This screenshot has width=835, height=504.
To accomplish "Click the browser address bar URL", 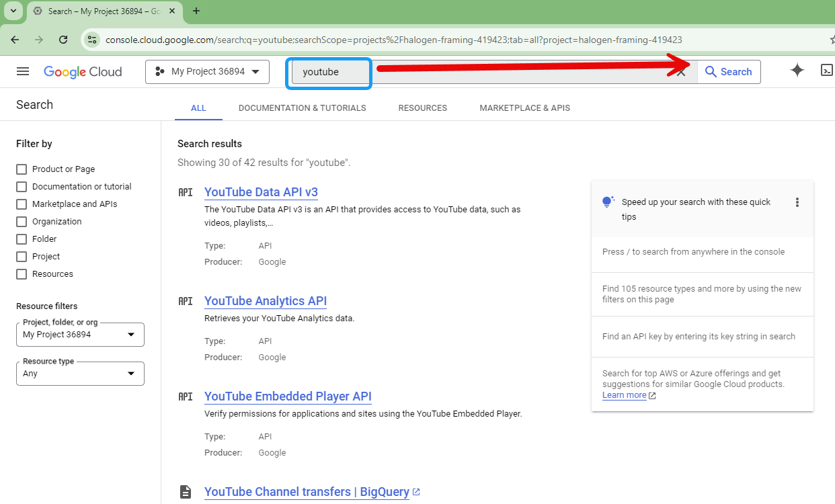I will (x=394, y=40).
